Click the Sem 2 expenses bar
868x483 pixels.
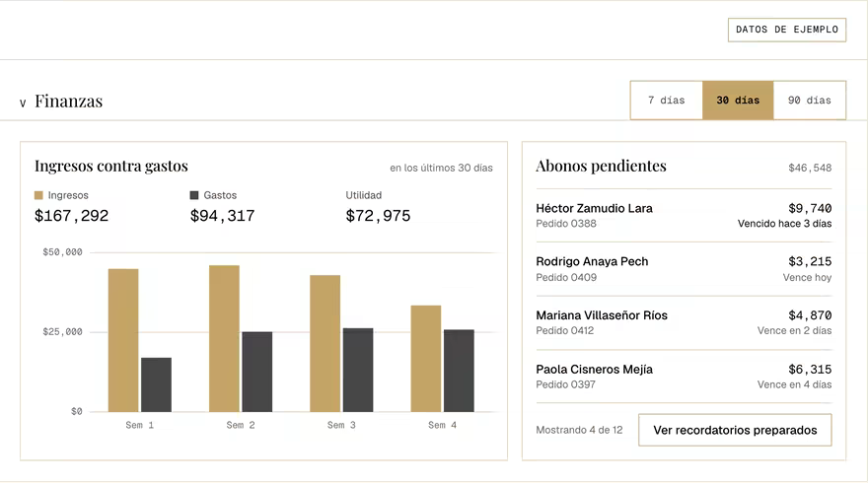tap(256, 372)
